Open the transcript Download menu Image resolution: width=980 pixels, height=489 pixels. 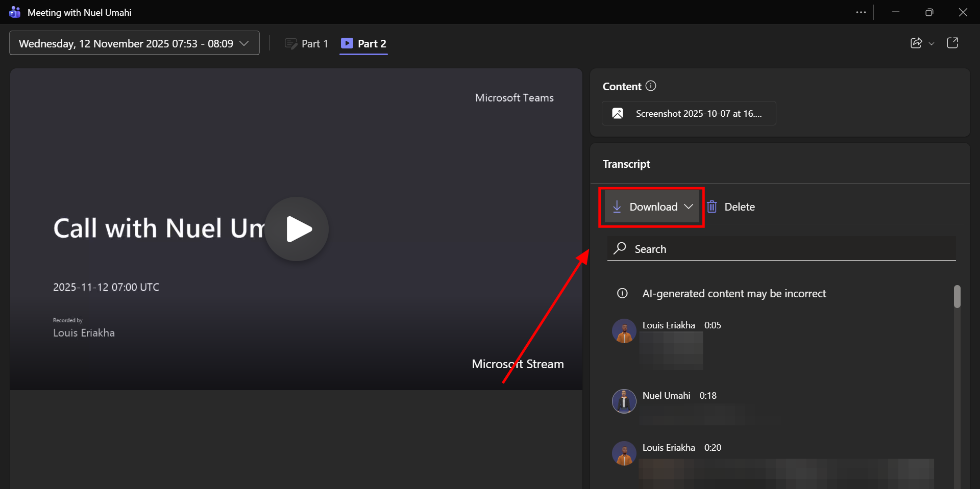pyautogui.click(x=652, y=207)
